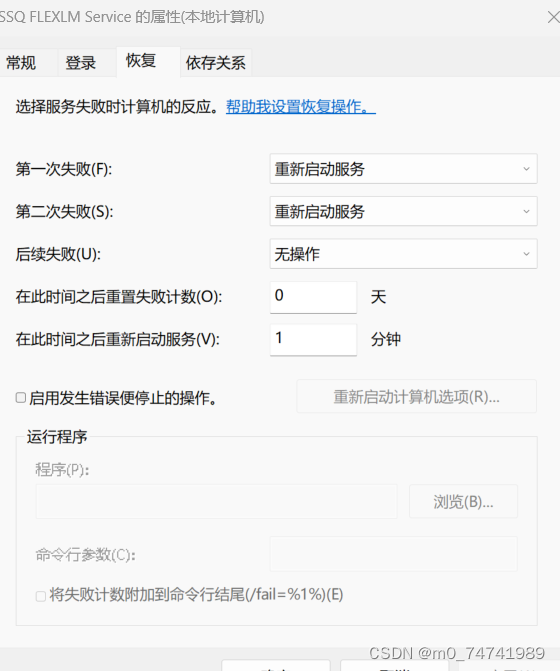
Task: Click the partially visible 应用 button at bottom right
Action: tap(509, 665)
